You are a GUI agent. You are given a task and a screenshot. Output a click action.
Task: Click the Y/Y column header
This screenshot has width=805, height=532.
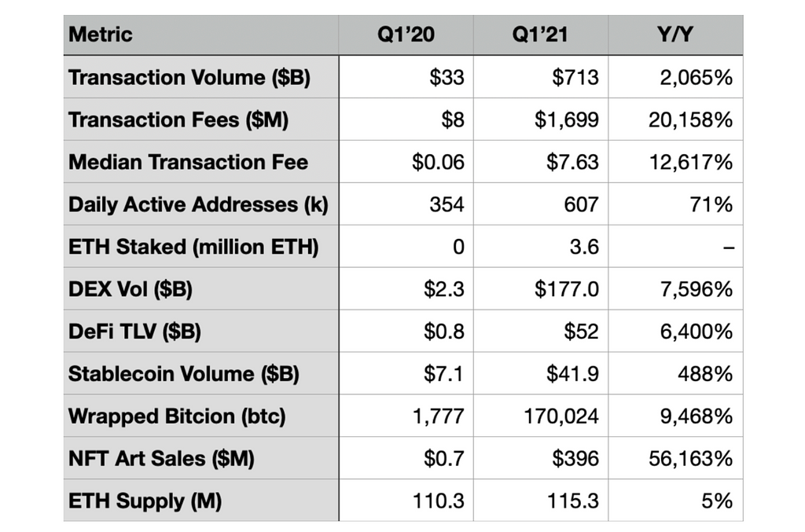[675, 35]
